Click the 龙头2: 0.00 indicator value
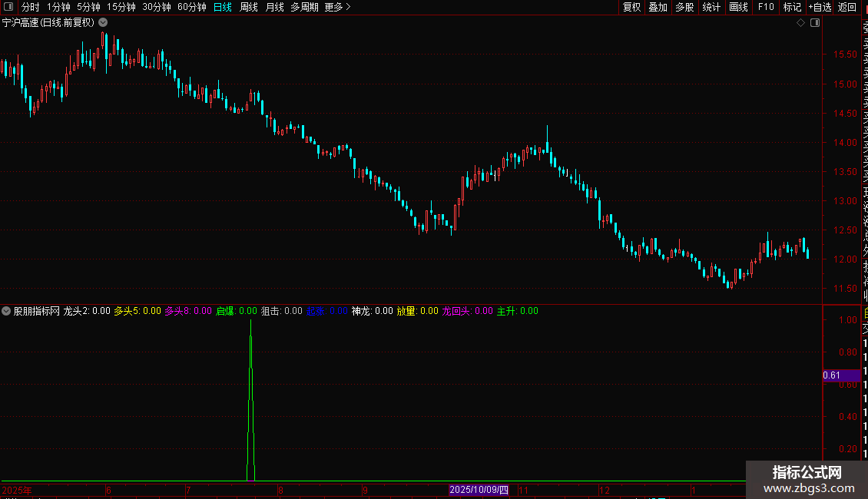Image resolution: width=868 pixels, height=499 pixels. [x=87, y=311]
